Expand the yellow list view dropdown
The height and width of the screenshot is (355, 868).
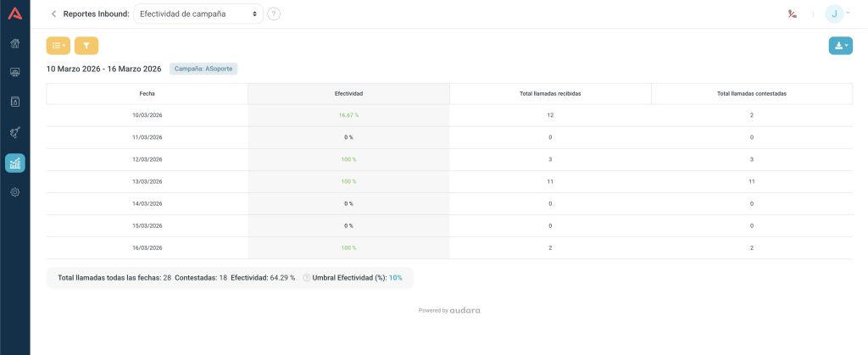[x=58, y=46]
